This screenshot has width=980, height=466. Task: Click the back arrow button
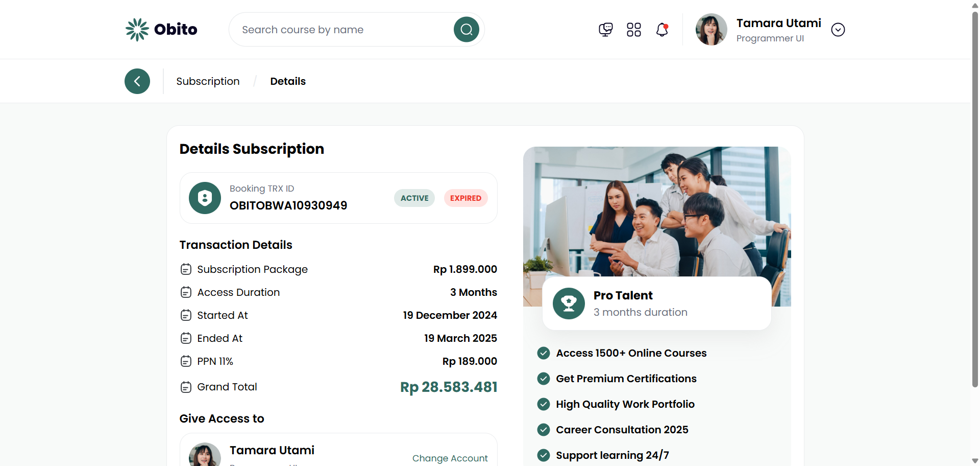[137, 81]
